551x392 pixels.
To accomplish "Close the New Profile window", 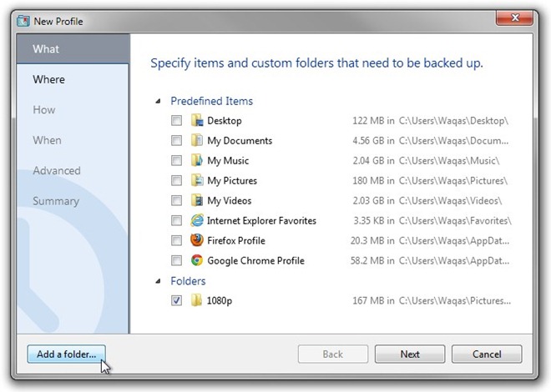I will pyautogui.click(x=514, y=18).
